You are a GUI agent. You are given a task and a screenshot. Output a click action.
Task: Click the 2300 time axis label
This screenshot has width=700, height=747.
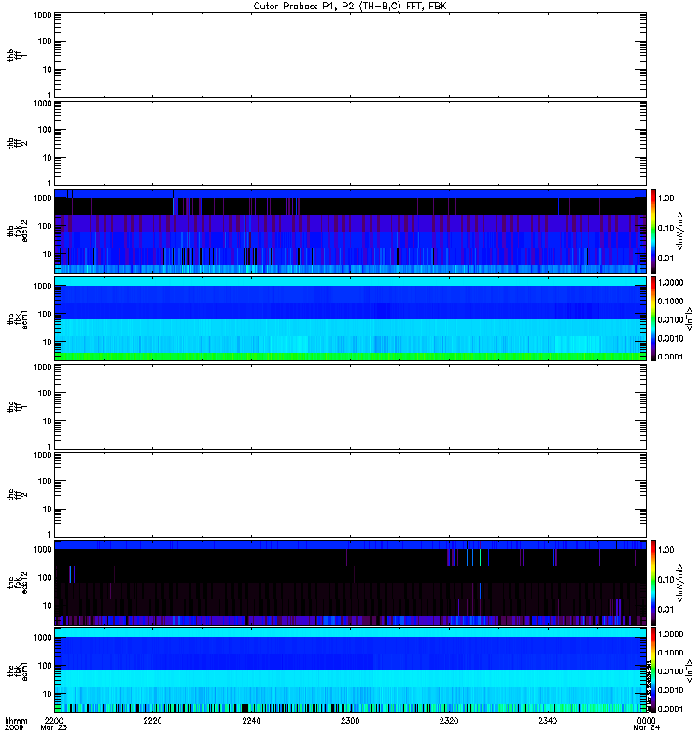click(x=350, y=720)
